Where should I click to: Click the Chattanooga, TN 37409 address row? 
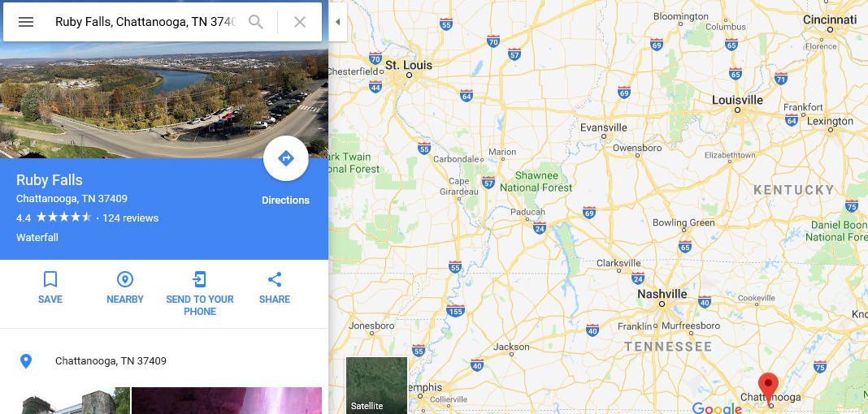(164, 361)
